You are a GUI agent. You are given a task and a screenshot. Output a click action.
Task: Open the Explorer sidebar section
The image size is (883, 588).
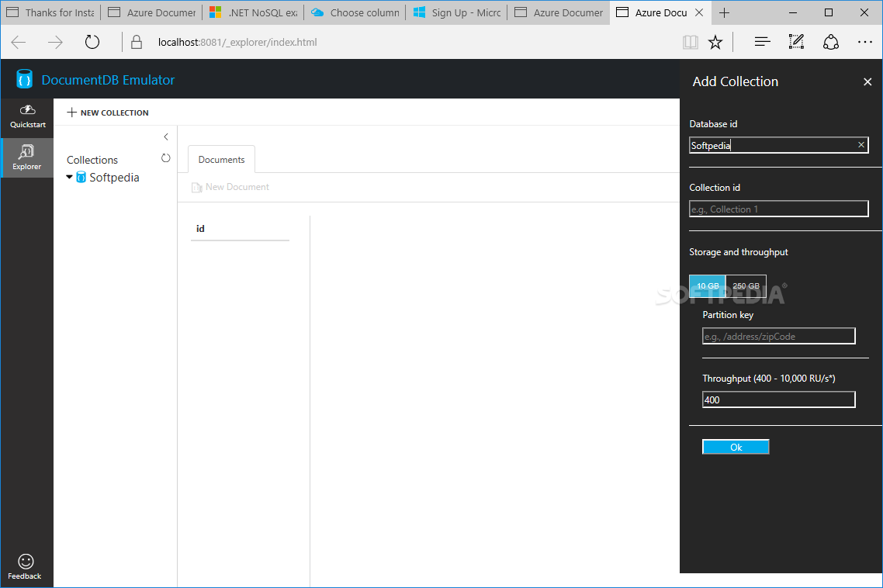pyautogui.click(x=27, y=157)
